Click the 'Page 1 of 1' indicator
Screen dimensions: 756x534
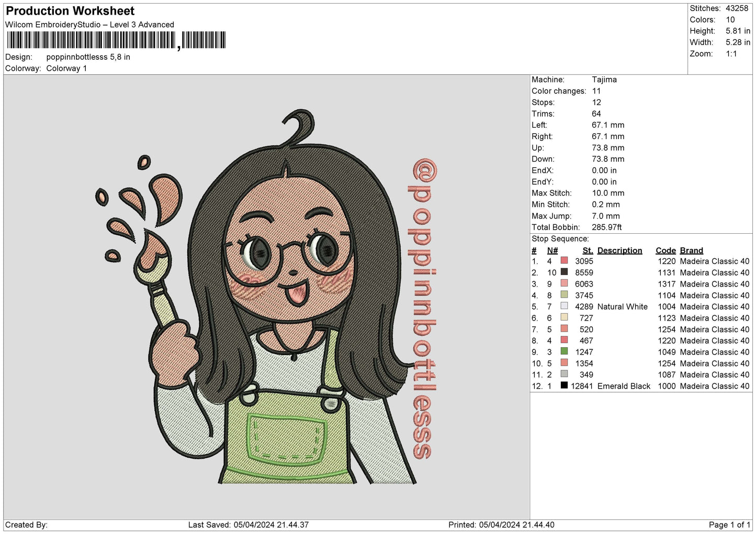click(x=729, y=525)
